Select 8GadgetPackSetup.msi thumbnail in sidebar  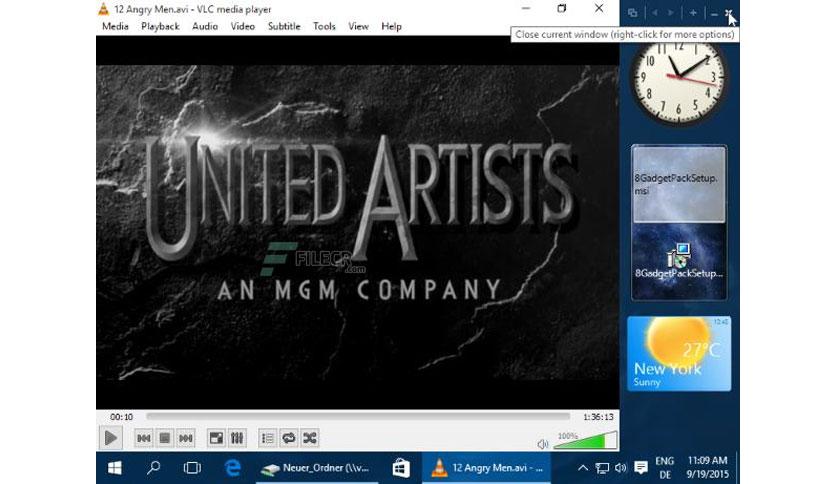pos(679,184)
